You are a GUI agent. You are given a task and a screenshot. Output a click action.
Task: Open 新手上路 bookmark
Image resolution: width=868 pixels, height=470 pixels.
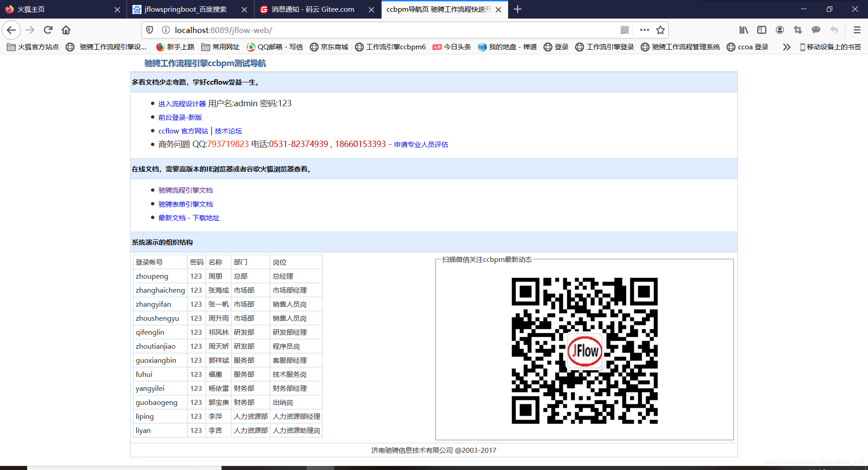click(175, 47)
